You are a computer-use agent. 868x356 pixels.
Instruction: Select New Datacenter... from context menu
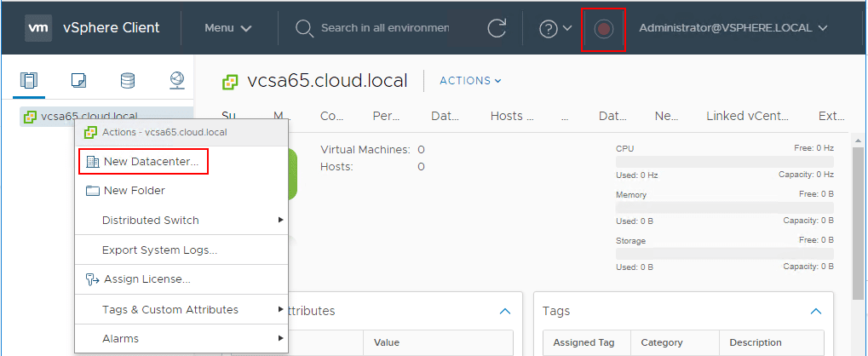point(151,162)
